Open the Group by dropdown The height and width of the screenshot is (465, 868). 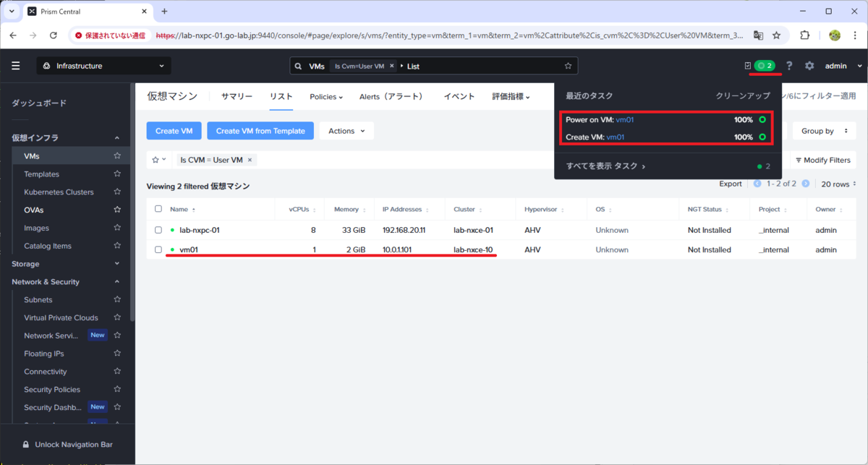(823, 131)
